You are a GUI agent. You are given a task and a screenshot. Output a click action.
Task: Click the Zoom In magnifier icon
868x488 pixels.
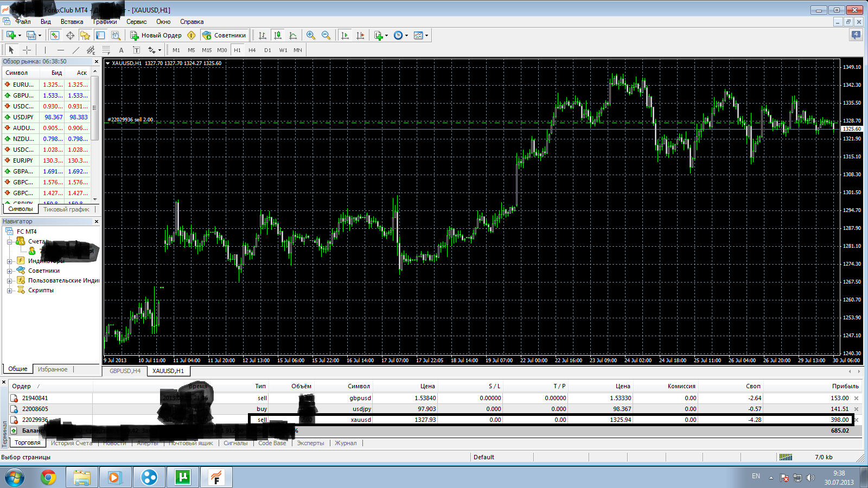click(311, 35)
